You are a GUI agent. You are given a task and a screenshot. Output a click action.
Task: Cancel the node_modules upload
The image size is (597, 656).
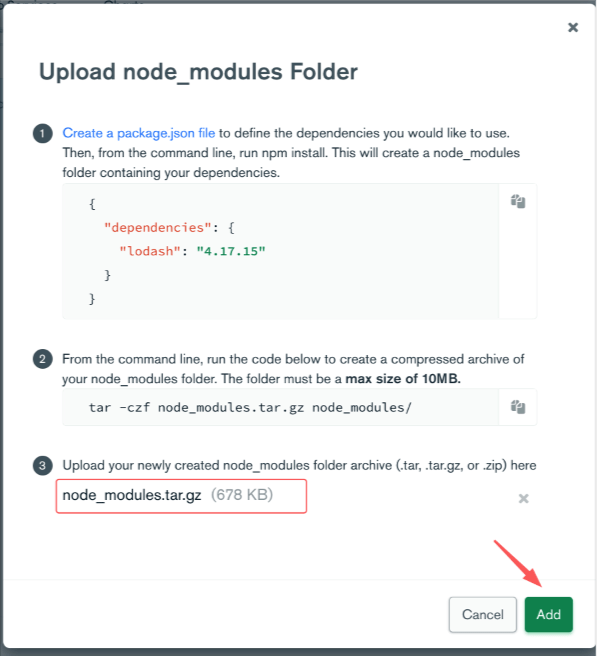[483, 614]
